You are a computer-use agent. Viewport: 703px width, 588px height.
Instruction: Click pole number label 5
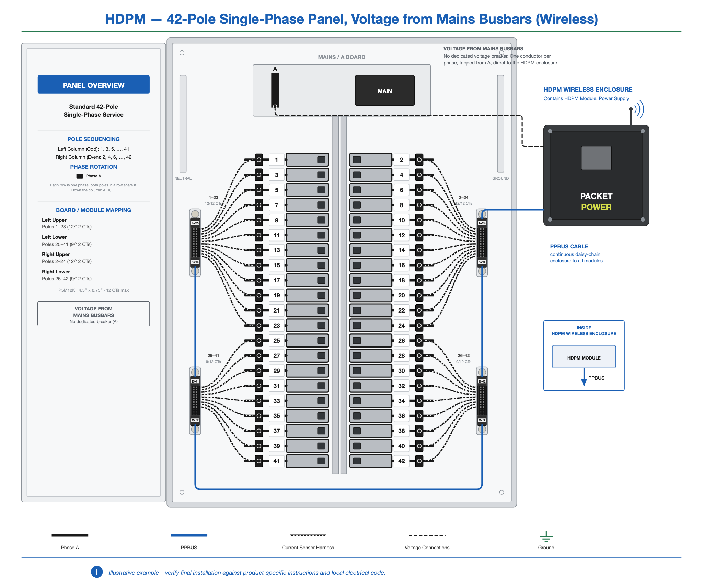coord(277,190)
